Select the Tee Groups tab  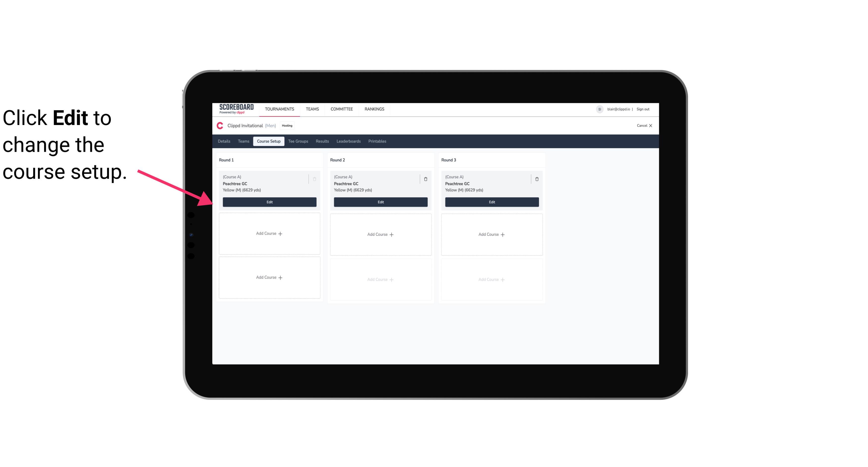tap(298, 141)
